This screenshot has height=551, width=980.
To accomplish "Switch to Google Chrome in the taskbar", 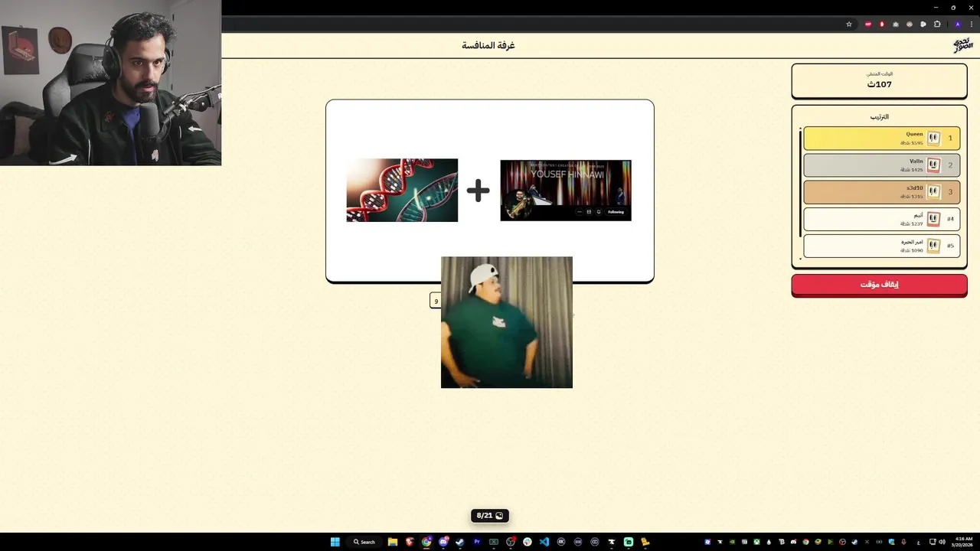I will click(426, 542).
